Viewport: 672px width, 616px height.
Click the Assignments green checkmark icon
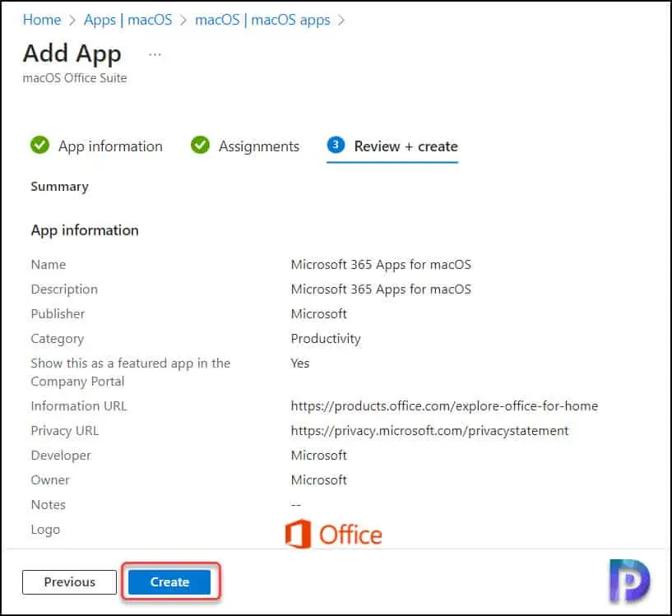click(200, 145)
